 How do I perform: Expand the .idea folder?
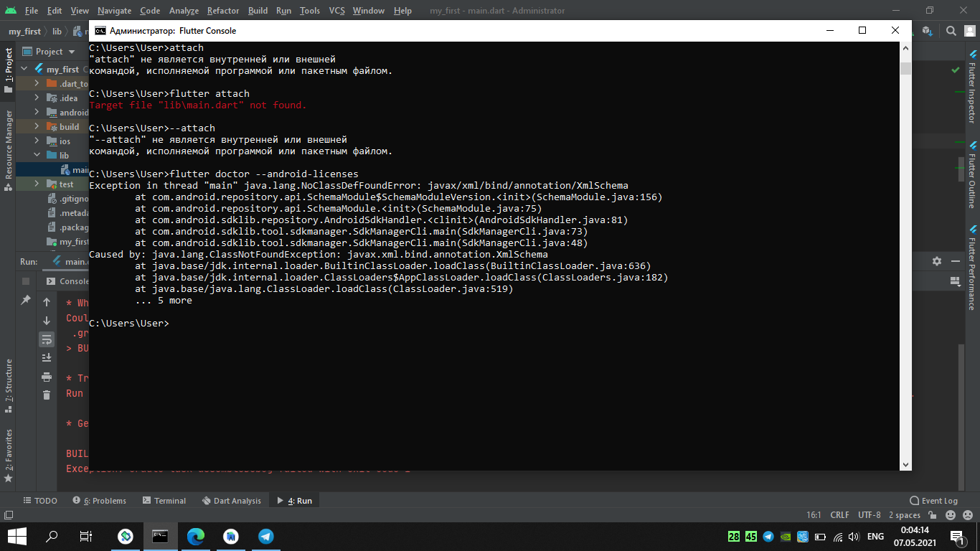[x=37, y=98]
